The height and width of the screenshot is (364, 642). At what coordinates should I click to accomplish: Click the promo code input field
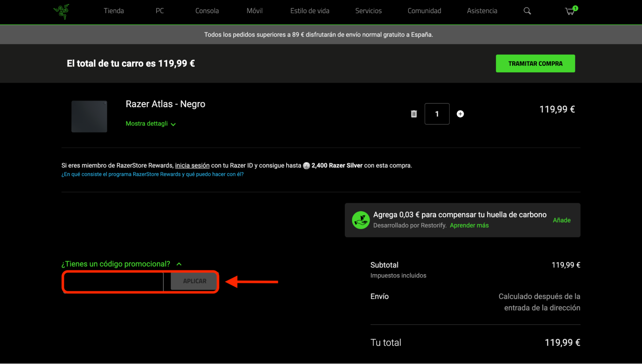(x=114, y=282)
